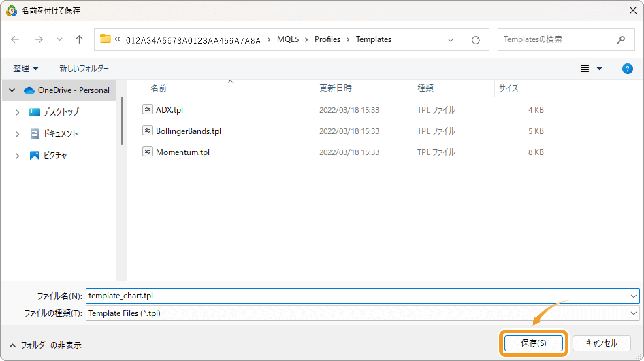Select the Templates breadcrumb segment
Screen dimensions: 644x361
point(374,39)
